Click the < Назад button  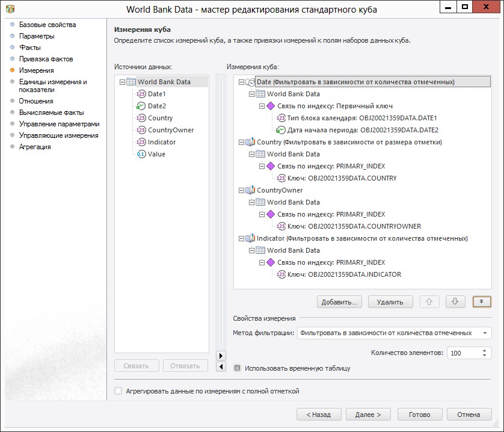319,415
